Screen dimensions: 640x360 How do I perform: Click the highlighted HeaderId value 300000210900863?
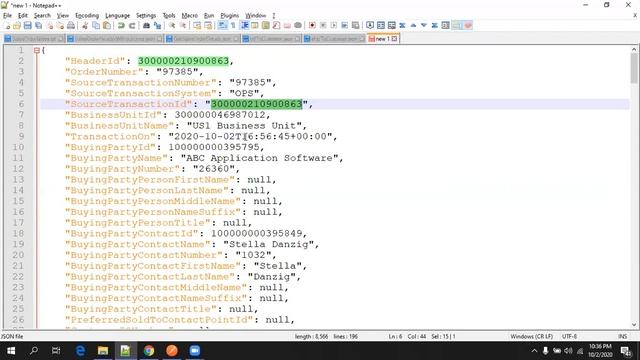(183, 61)
